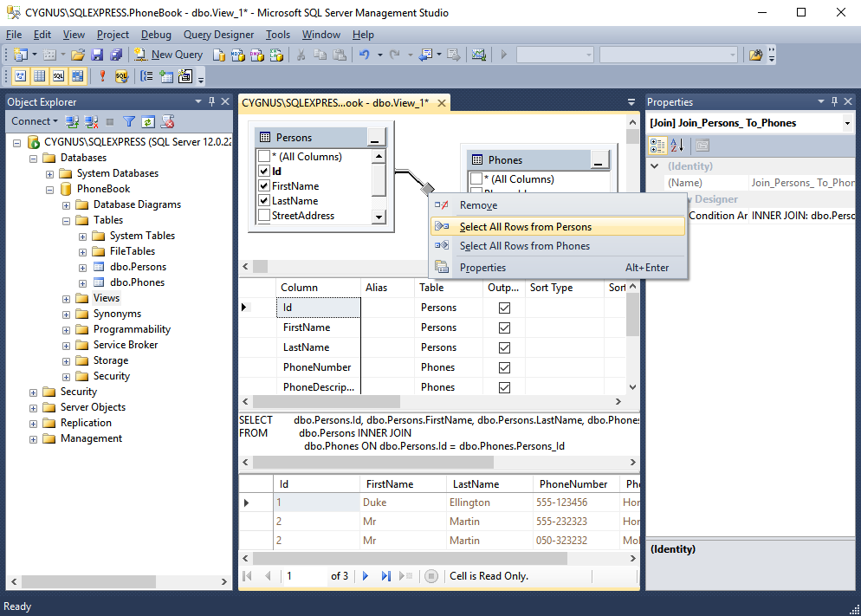Toggle the All Columns checkbox in Persons
The width and height of the screenshot is (861, 616).
[264, 157]
